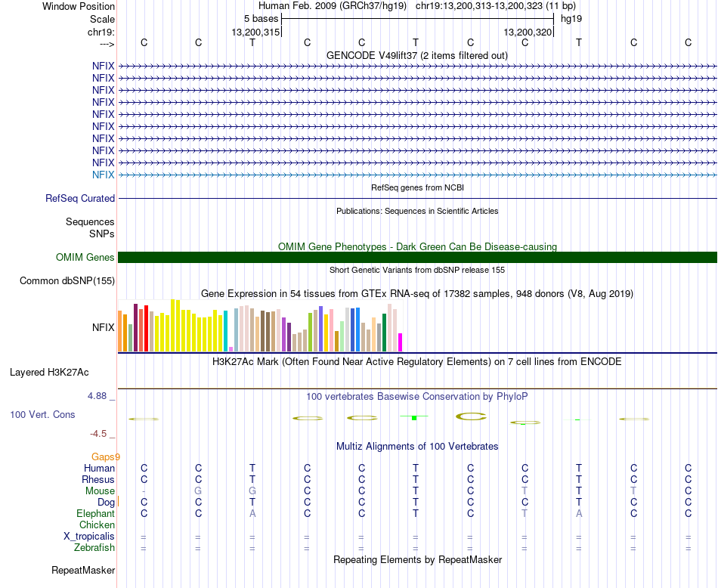
Task: Click the H3K27Ac Mark ENCODE track title
Action: click(x=417, y=362)
